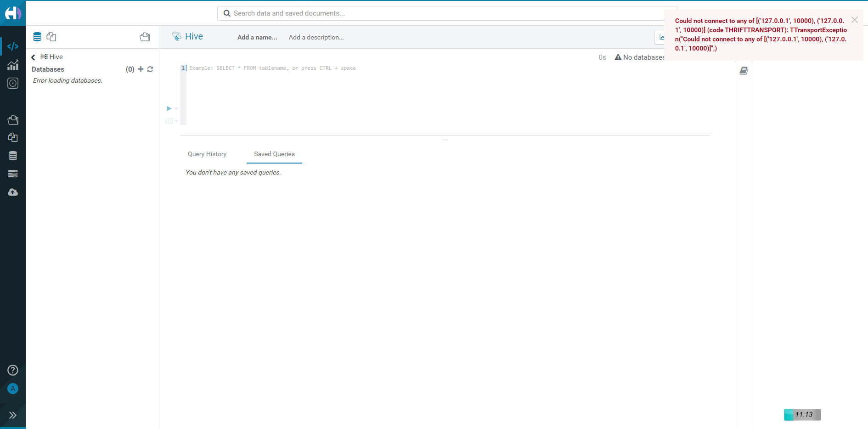
Task: Switch to the Query History tab
Action: click(x=207, y=154)
